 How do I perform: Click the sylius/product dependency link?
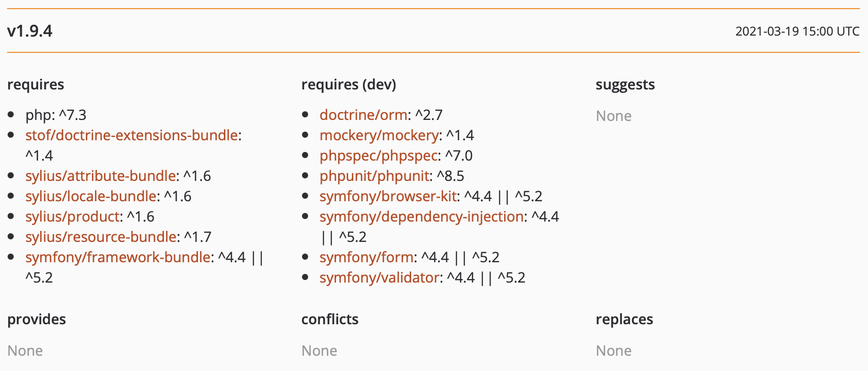[73, 217]
